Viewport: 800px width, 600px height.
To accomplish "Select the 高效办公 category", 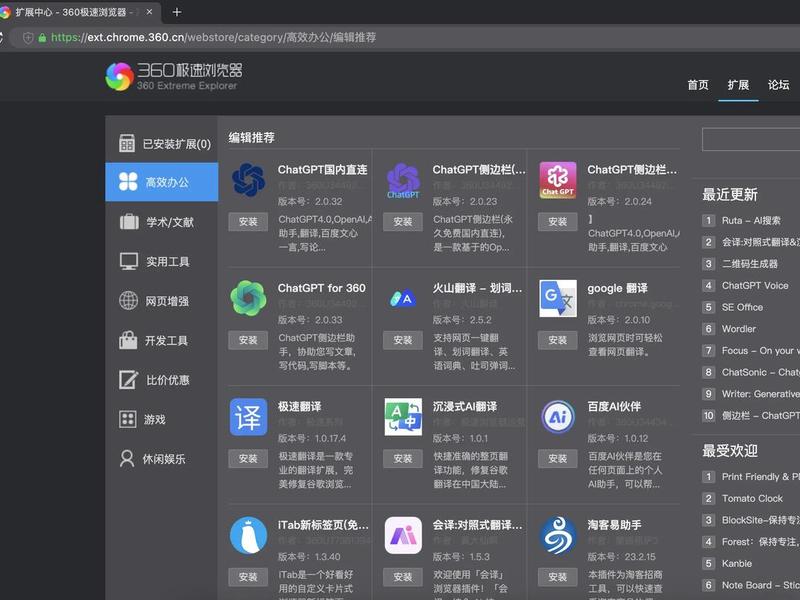I will (x=162, y=182).
